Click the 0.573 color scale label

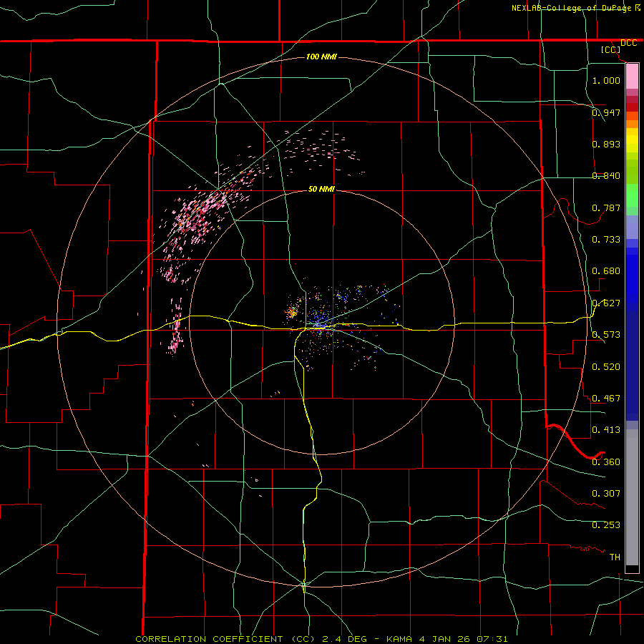(606, 335)
